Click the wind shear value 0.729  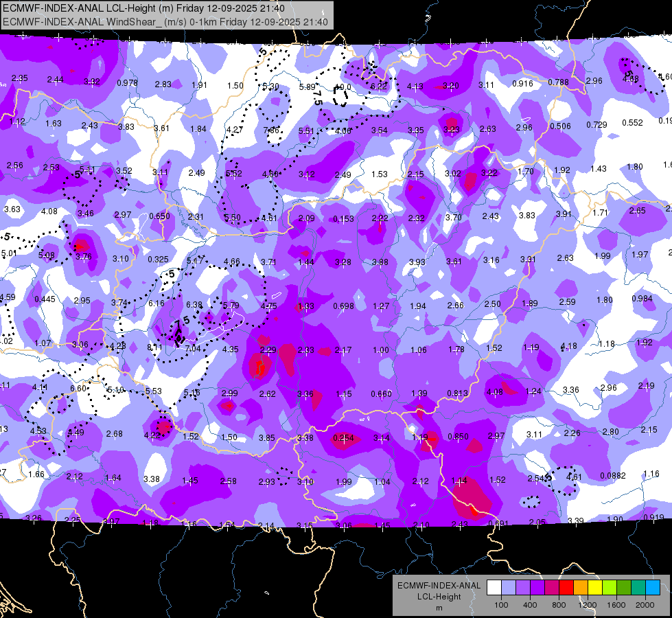tap(596, 125)
